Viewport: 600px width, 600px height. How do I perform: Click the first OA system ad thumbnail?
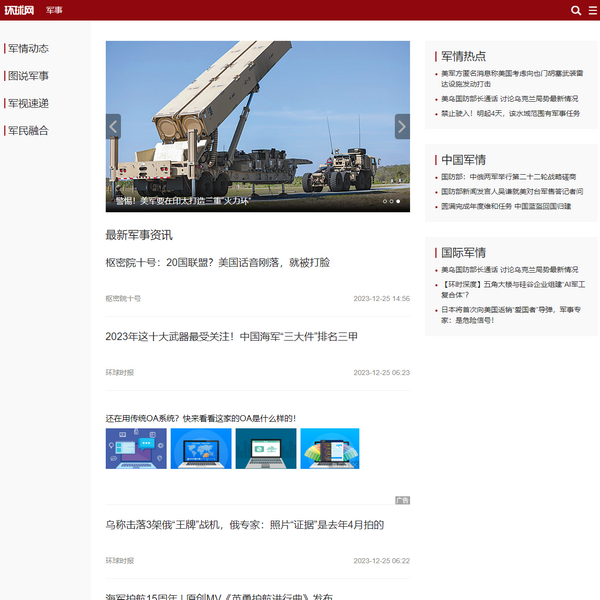[x=136, y=449]
